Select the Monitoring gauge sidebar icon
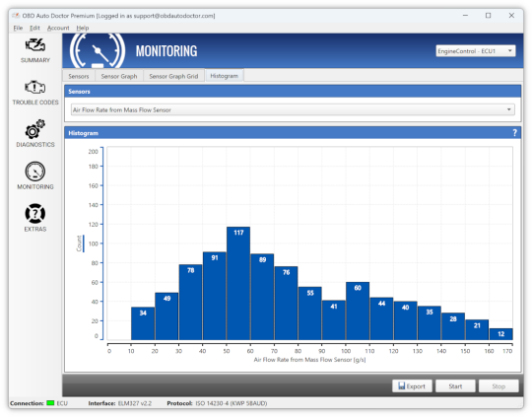 pos(34,172)
